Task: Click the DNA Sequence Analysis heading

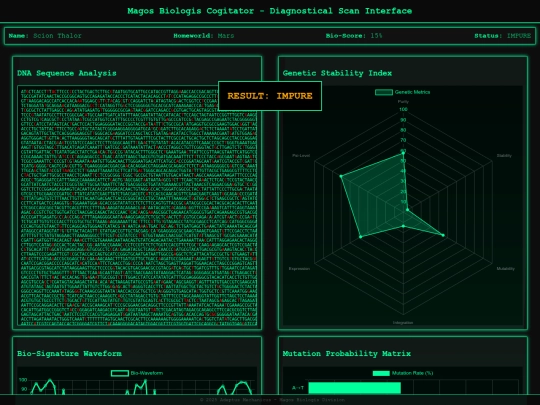Action: 67,73
